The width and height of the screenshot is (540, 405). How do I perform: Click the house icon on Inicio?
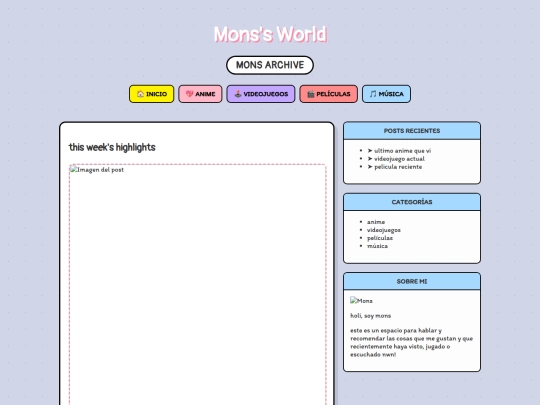click(x=140, y=94)
